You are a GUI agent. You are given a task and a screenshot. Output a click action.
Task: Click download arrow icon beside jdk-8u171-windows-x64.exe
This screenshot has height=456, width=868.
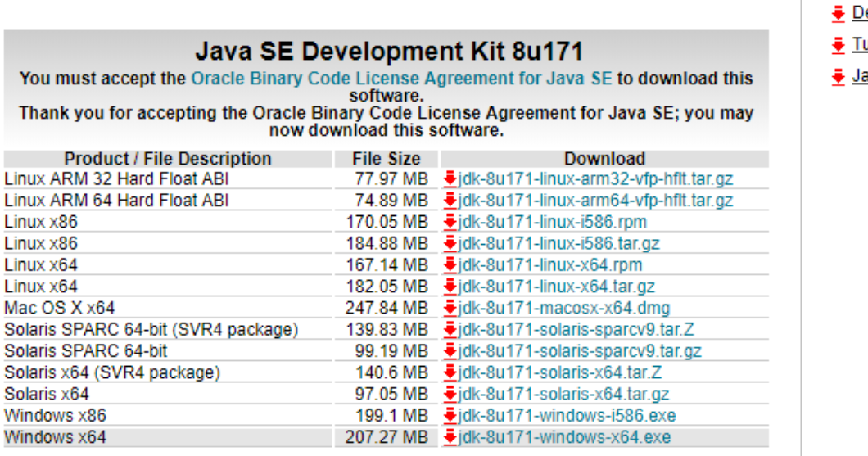coord(450,437)
